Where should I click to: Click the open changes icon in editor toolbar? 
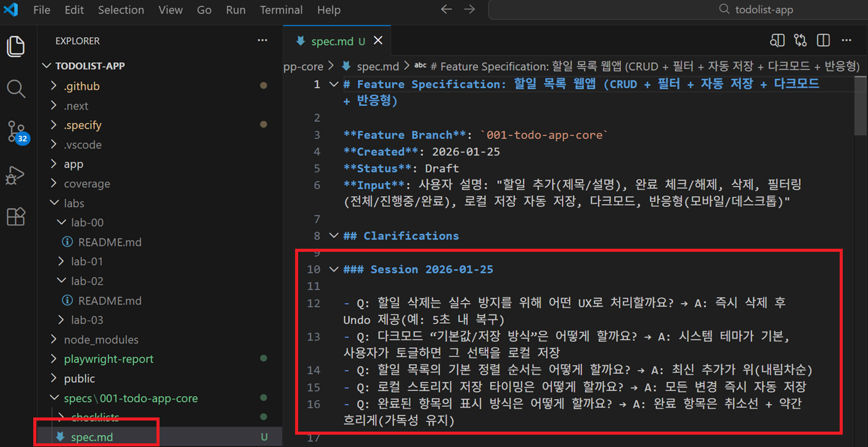point(800,41)
